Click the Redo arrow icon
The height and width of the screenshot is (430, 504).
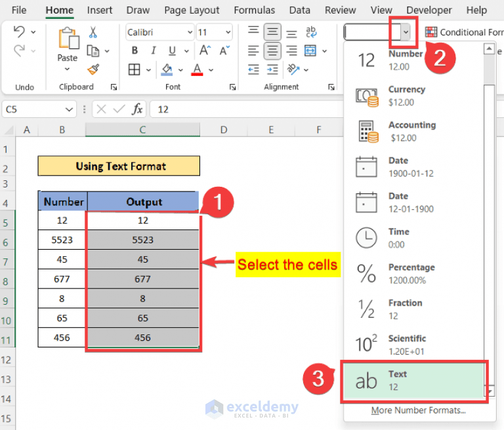pyautogui.click(x=19, y=50)
